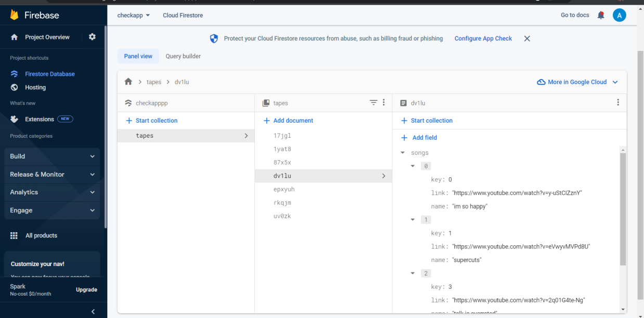Click the Hosting globe icon

pyautogui.click(x=15, y=87)
